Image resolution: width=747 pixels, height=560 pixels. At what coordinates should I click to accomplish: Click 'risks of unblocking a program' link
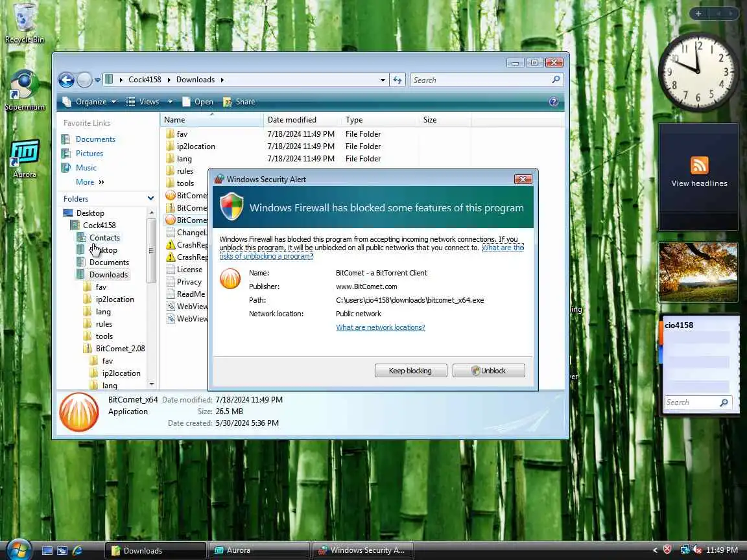[x=267, y=256]
